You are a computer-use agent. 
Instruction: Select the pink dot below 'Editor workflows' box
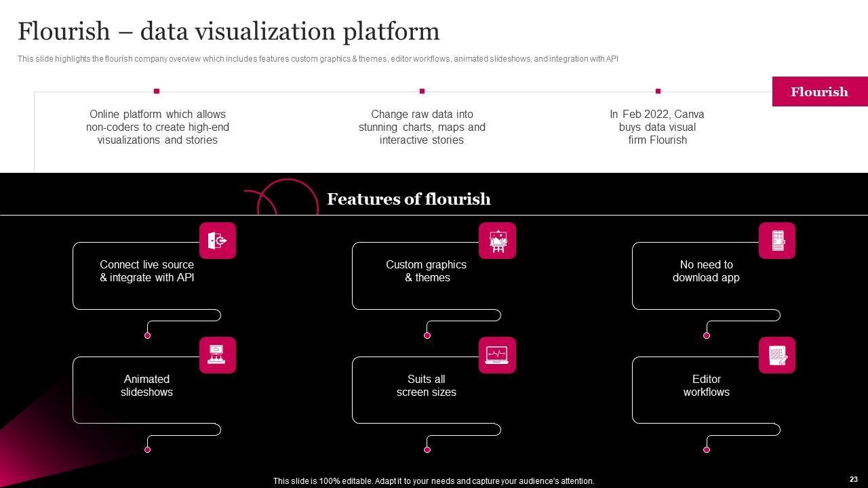click(707, 450)
